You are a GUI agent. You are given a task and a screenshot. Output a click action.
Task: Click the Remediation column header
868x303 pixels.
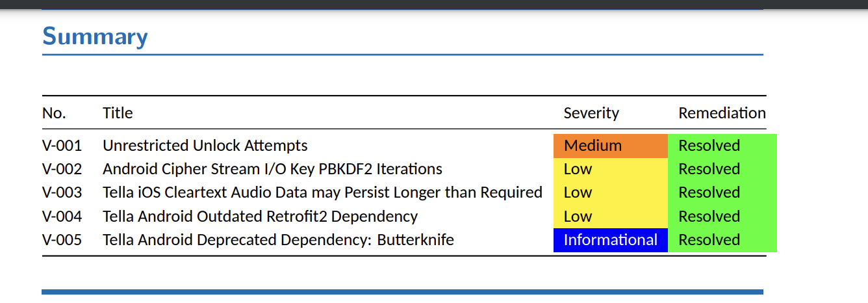click(722, 113)
